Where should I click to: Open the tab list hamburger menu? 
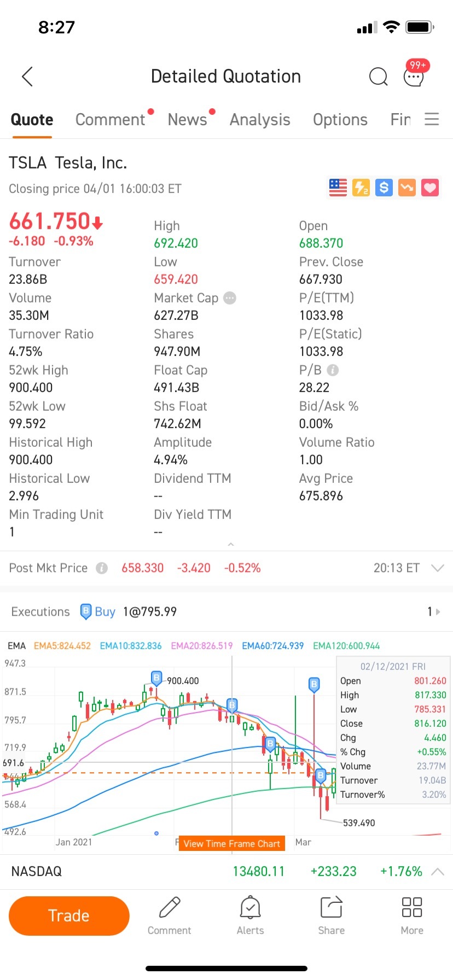coord(432,119)
